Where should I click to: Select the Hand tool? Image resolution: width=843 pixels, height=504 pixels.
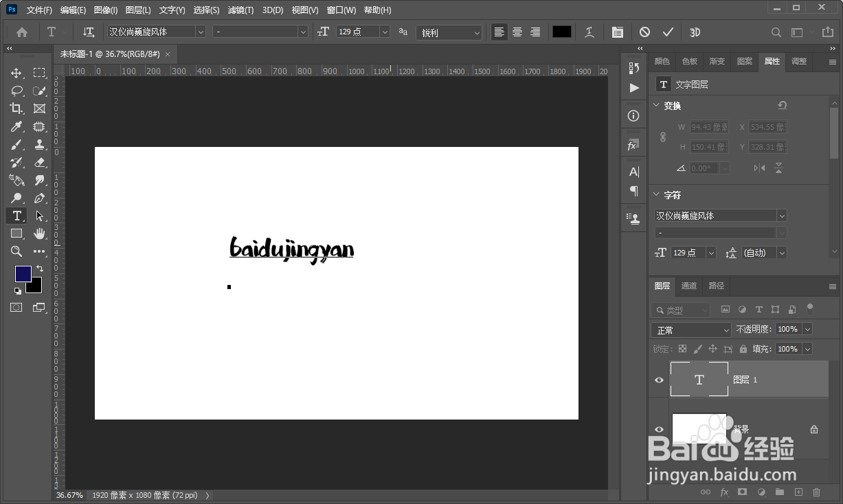point(39,233)
